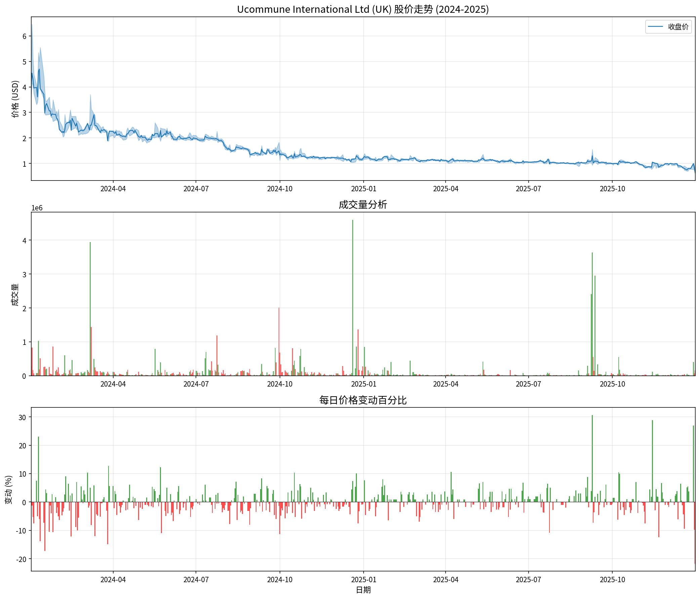The image size is (700, 599).
Task: Click the 成交量分析 subplot title
Action: (363, 205)
